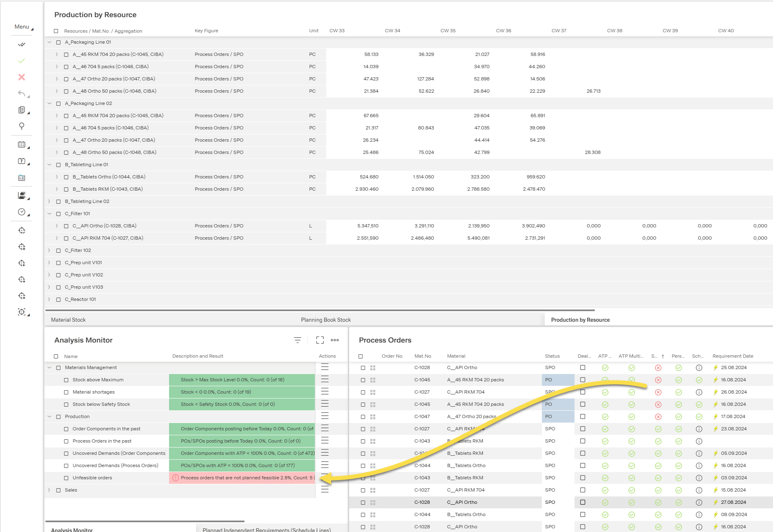Click the double-checkmark icon in sidebar
Viewport: 773px width, 532px height.
(22, 45)
